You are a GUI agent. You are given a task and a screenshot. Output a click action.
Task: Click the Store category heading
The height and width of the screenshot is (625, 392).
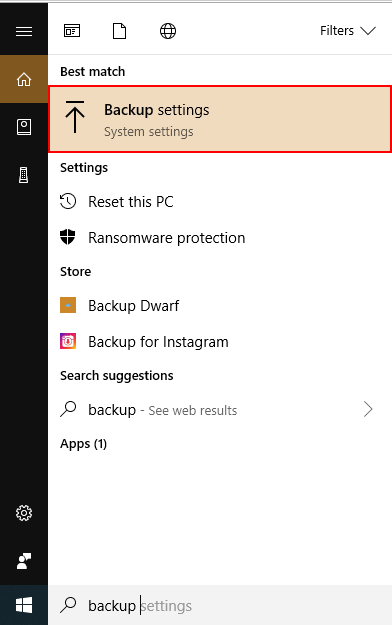click(x=75, y=272)
